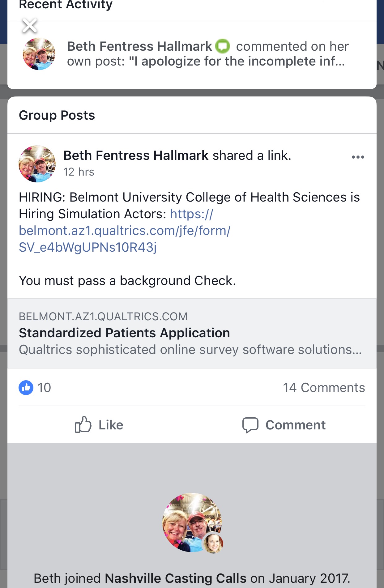Open Nashville Casting Calls group link
Image resolution: width=384 pixels, height=588 pixels.
[x=176, y=578]
